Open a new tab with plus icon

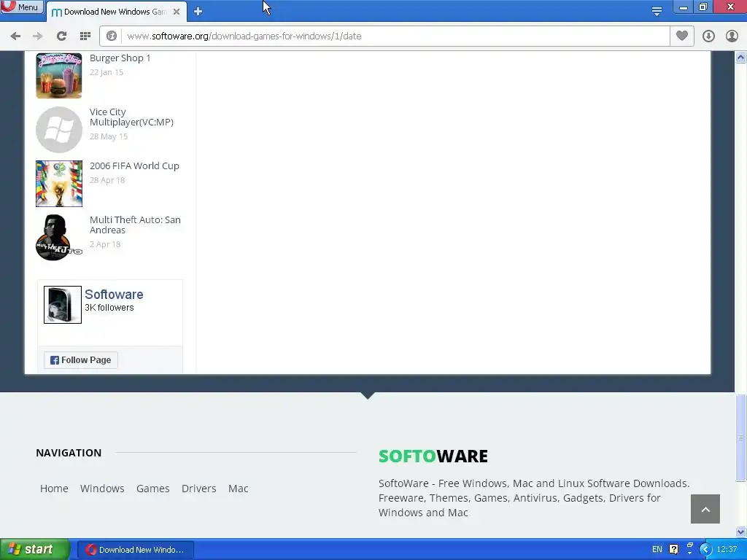click(x=198, y=12)
